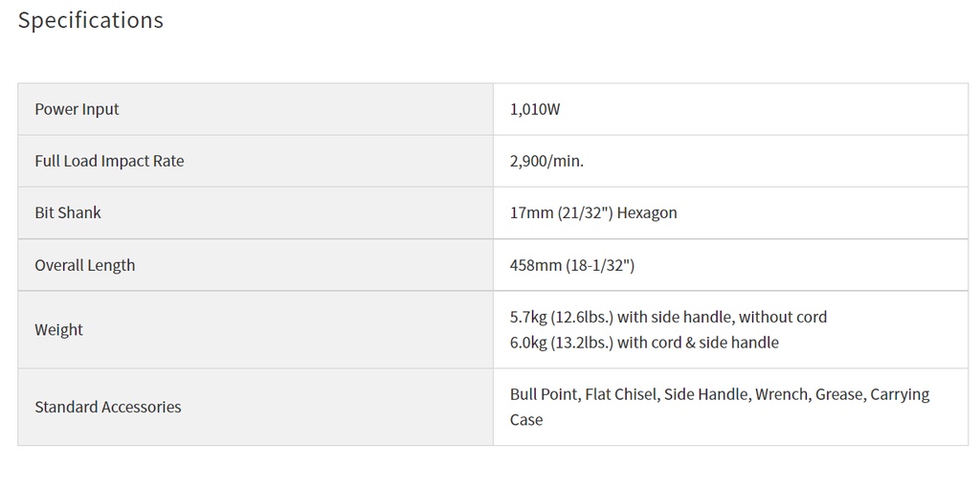Click the 6.0kg with cord weight line

point(644,343)
